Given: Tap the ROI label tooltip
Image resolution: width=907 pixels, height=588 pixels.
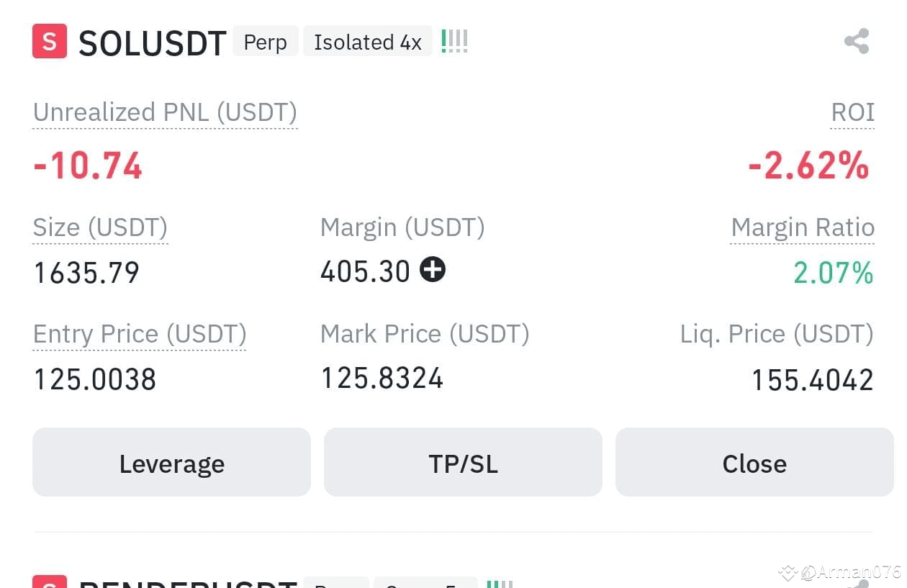Looking at the screenshot, I should click(852, 113).
